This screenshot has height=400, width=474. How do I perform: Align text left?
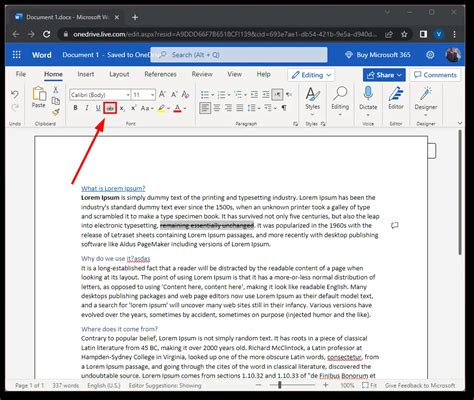tap(205, 108)
